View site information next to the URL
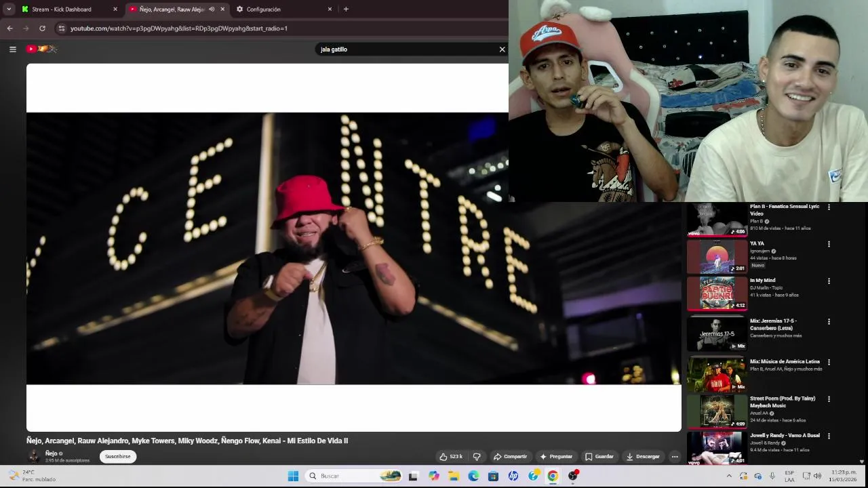The image size is (868, 488). 61,28
